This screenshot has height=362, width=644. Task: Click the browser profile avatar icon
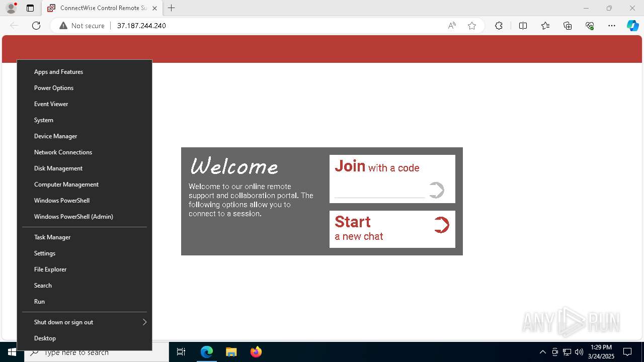pos(11,8)
